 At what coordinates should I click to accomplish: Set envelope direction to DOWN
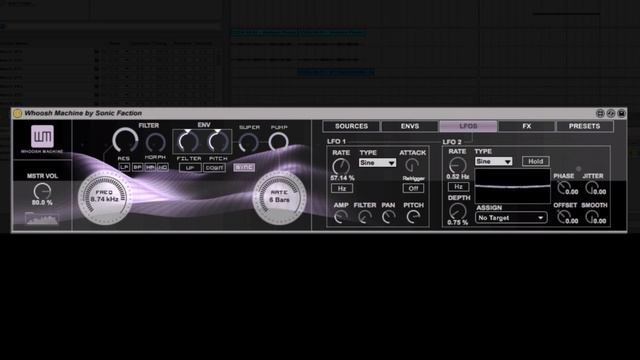click(214, 168)
